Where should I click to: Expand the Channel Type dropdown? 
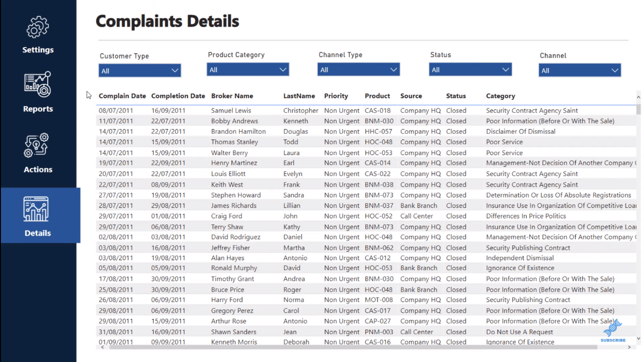tap(358, 70)
